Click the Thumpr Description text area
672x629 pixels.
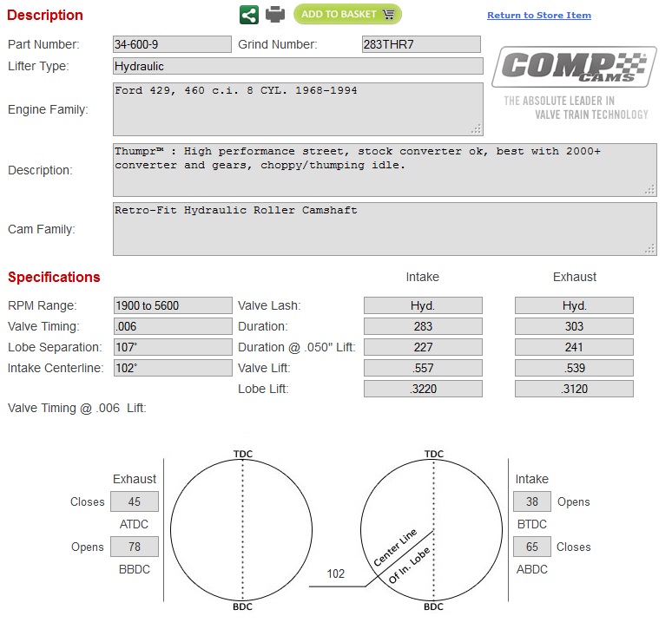coord(385,170)
